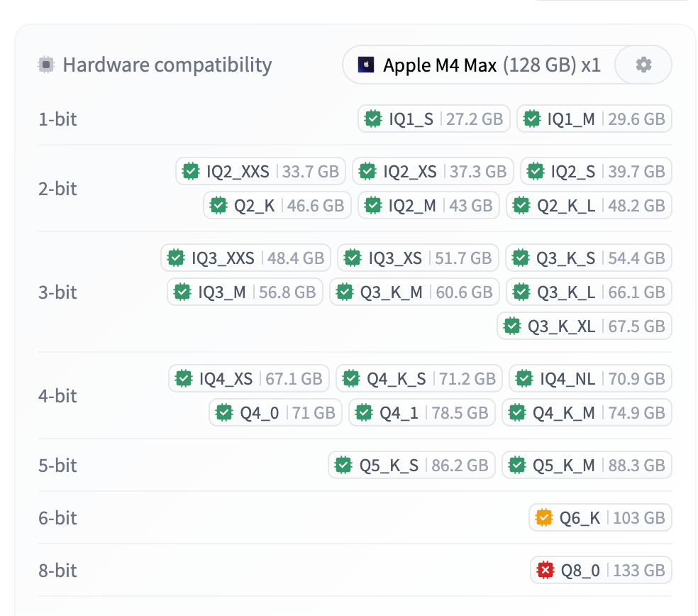
Task: Choose Q4_K_S 71.2 GB quantization
Action: [x=419, y=378]
